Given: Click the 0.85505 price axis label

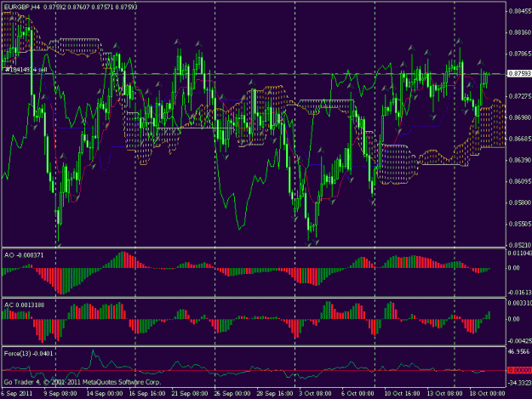Looking at the screenshot, I should [519, 224].
